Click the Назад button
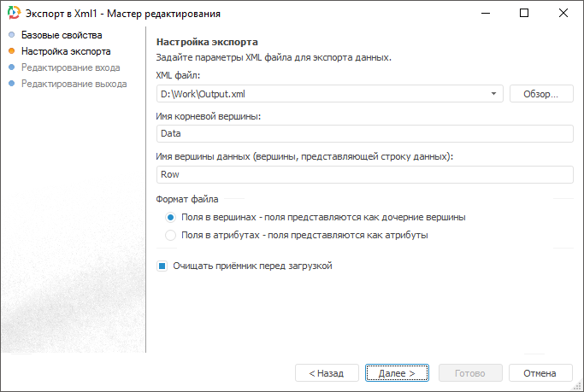 coord(326,373)
